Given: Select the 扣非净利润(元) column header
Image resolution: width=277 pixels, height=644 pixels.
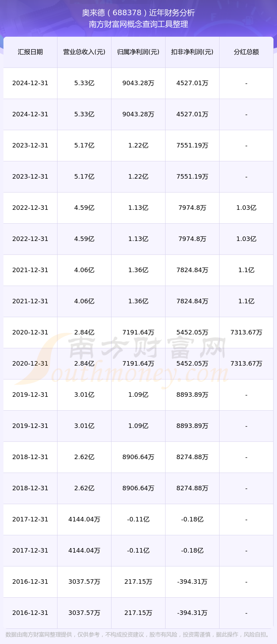Looking at the screenshot, I should pos(192,52).
